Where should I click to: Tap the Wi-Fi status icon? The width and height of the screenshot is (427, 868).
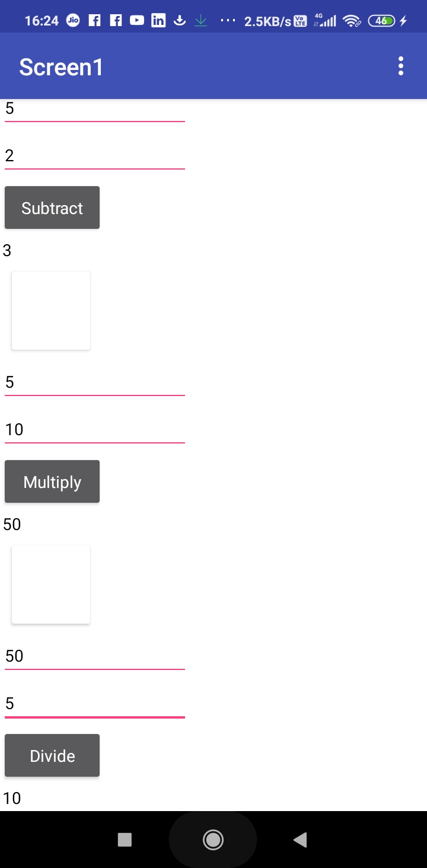click(352, 21)
